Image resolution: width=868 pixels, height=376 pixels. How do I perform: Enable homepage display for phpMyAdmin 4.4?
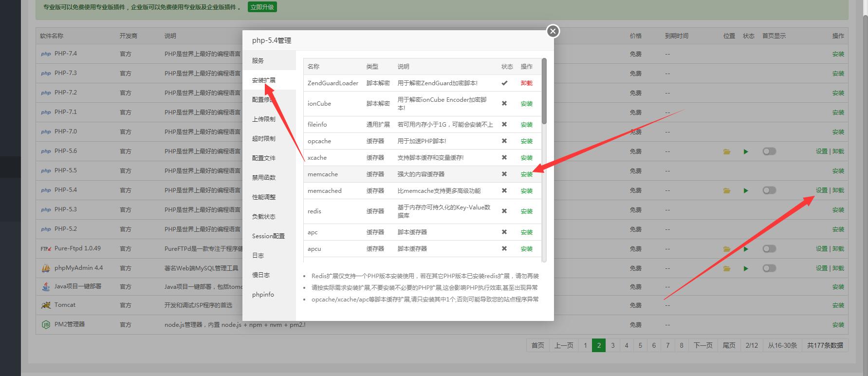769,268
